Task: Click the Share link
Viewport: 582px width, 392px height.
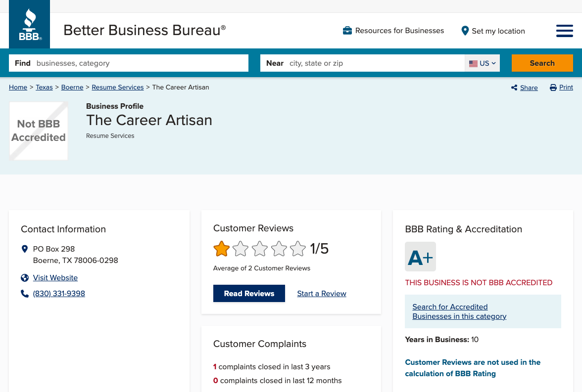Action: (529, 87)
